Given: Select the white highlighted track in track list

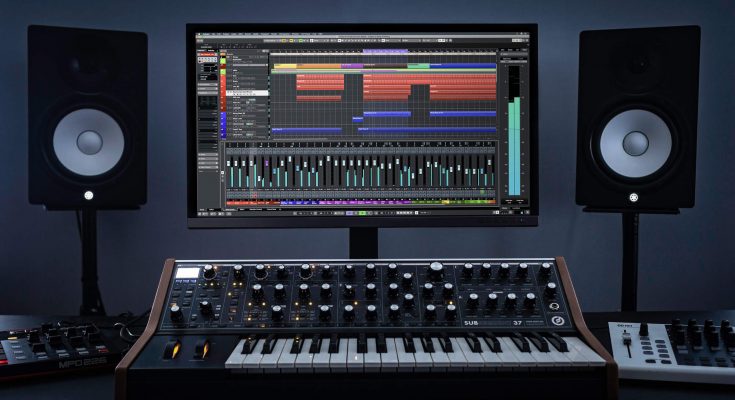Looking at the screenshot, I should [248, 93].
